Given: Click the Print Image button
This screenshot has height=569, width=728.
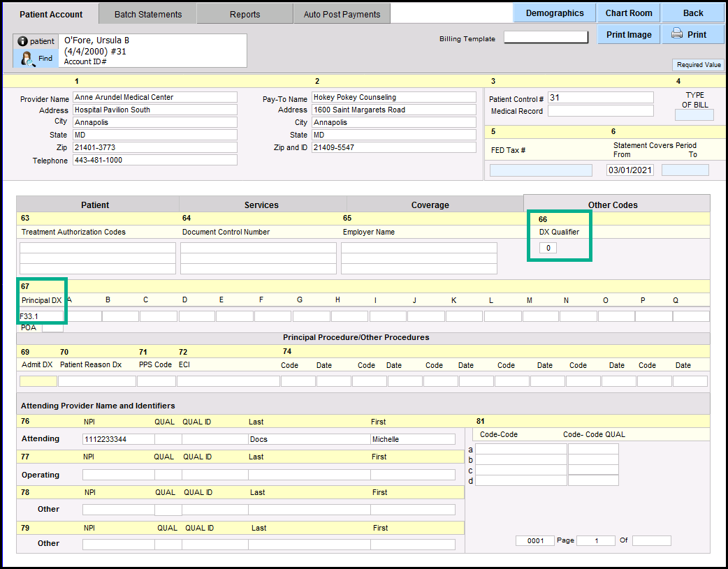Looking at the screenshot, I should 628,34.
